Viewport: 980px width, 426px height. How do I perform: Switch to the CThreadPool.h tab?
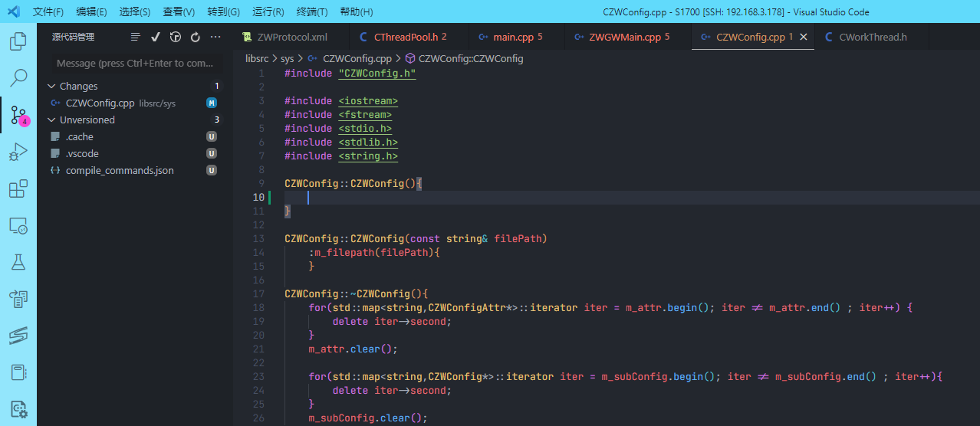(x=408, y=37)
